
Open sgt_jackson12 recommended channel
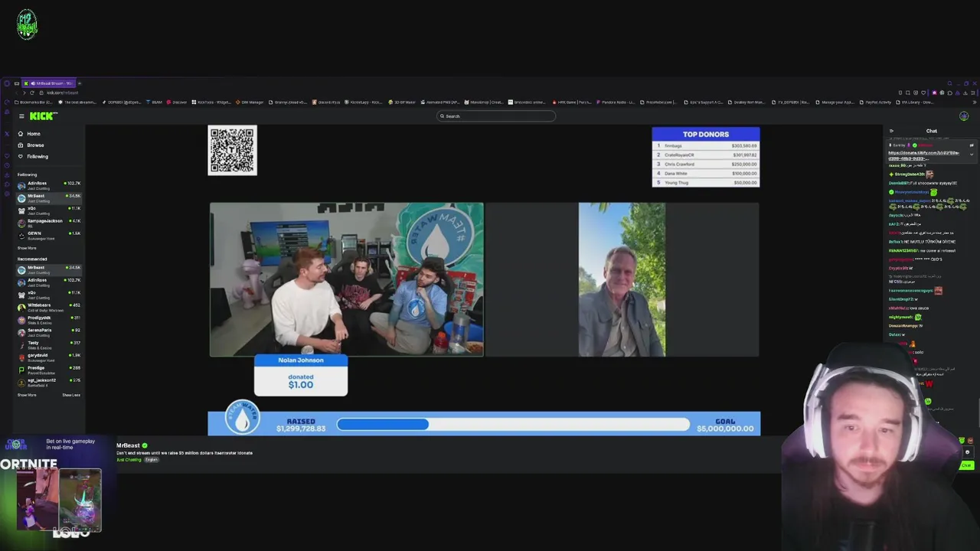pyautogui.click(x=49, y=381)
